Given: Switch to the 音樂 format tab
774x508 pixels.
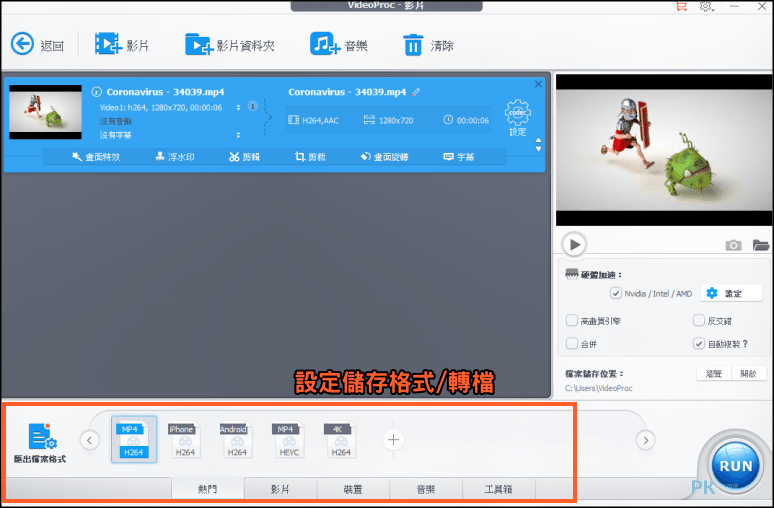Looking at the screenshot, I should tap(426, 489).
